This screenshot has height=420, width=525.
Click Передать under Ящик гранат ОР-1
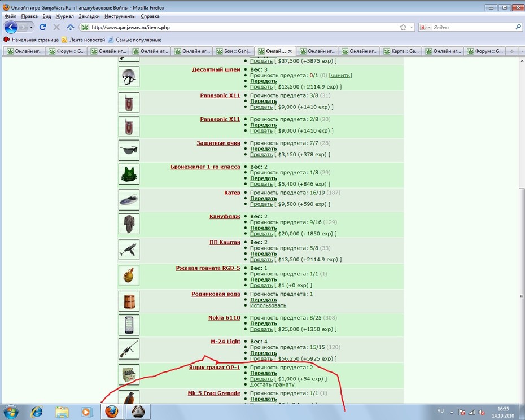coord(264,373)
